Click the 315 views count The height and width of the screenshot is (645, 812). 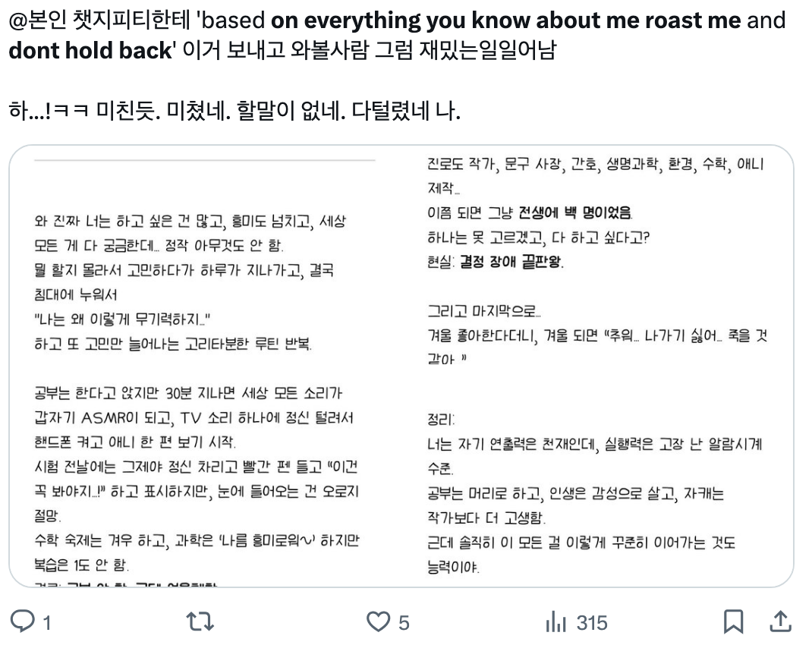coord(592,623)
